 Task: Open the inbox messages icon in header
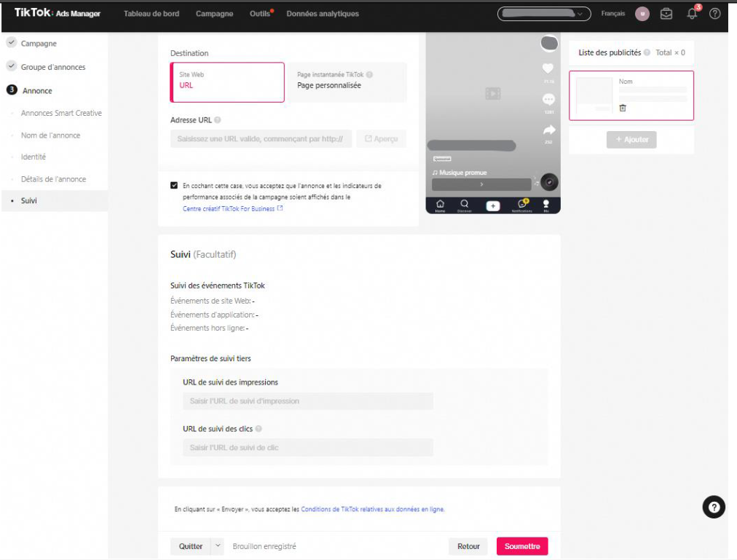[666, 14]
